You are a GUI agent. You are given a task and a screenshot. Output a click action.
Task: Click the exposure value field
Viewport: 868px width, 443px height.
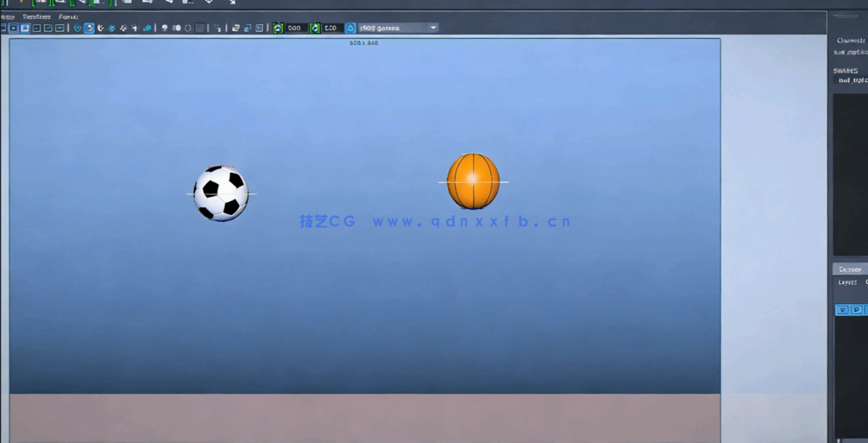296,28
